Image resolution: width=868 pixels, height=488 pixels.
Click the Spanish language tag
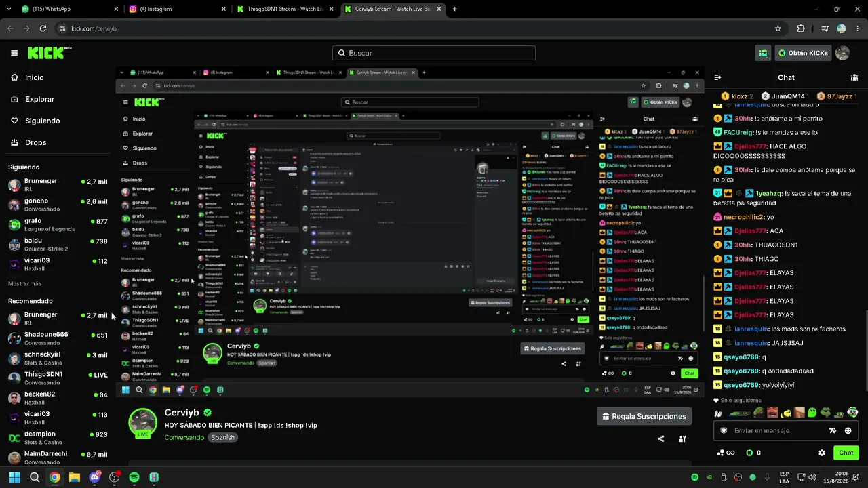[x=222, y=438]
